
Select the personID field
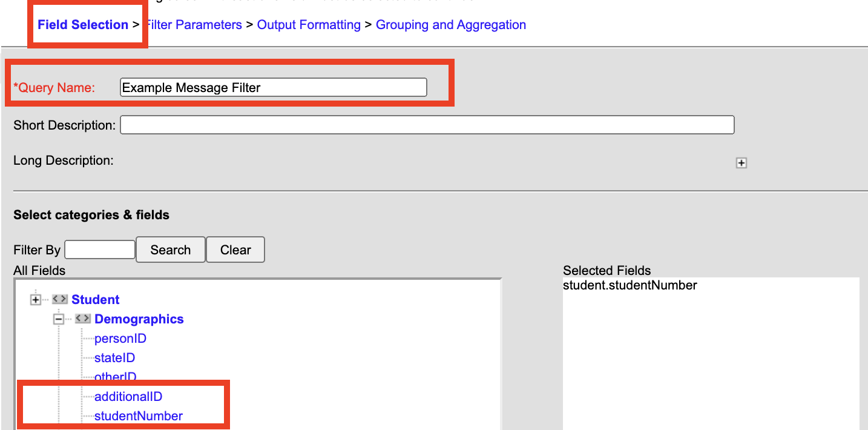coord(120,339)
